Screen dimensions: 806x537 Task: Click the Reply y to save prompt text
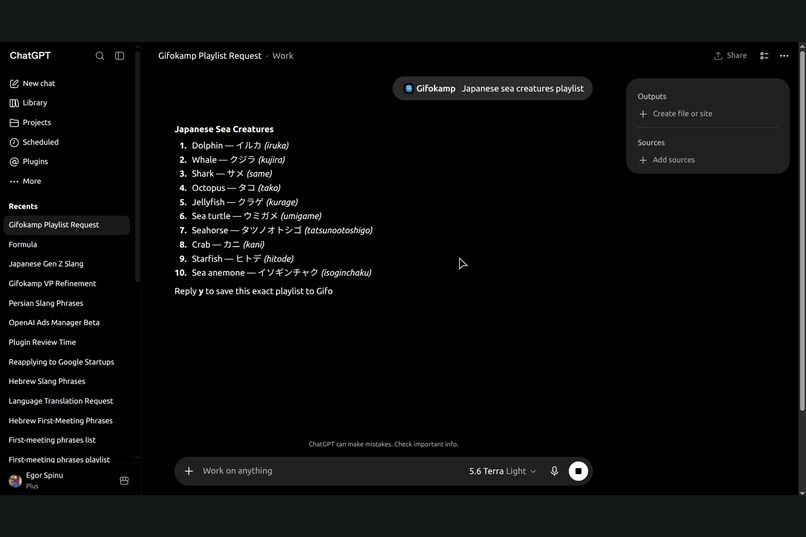pyautogui.click(x=253, y=291)
